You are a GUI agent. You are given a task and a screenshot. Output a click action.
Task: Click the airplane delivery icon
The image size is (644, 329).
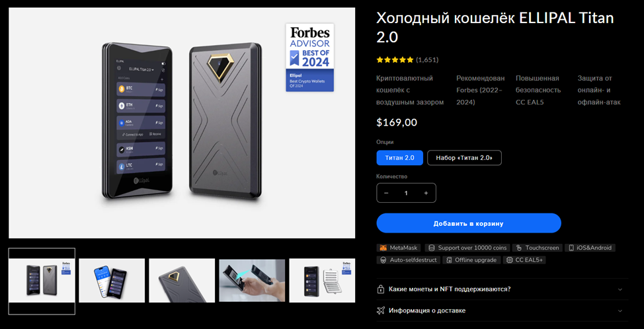380,311
